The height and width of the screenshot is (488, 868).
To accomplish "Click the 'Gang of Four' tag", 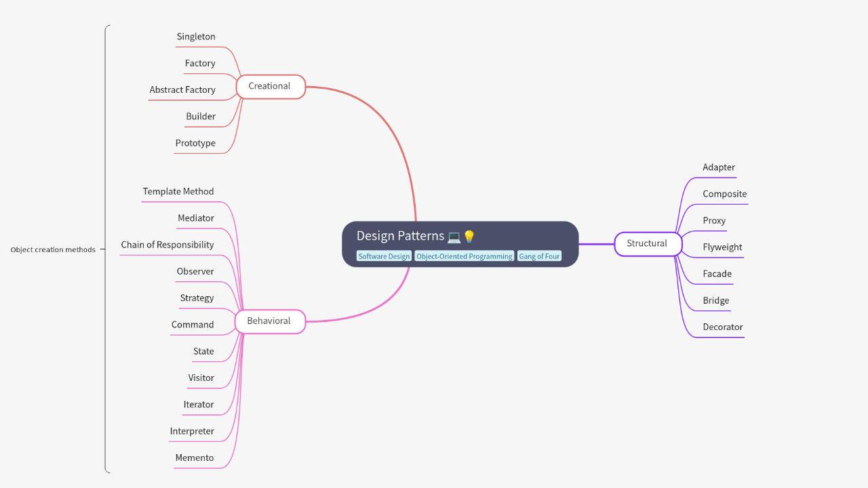I will coord(539,256).
